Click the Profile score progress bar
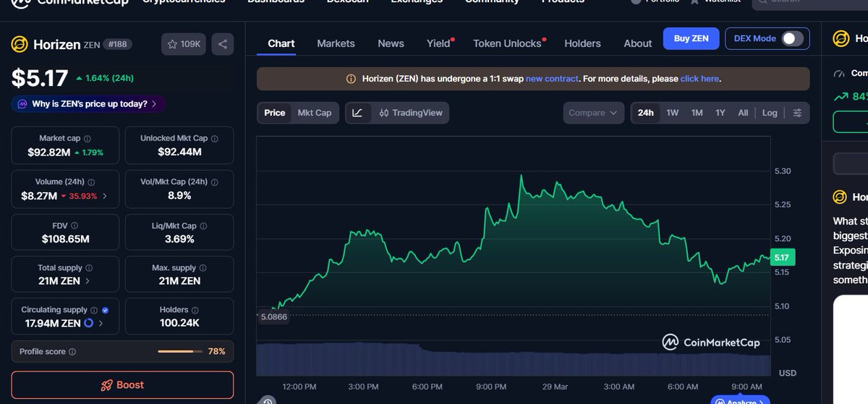 [x=180, y=352]
